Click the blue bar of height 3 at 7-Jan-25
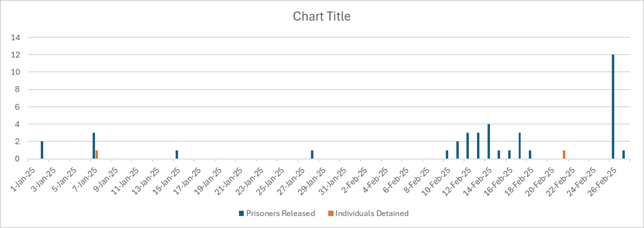The width and height of the screenshot is (644, 228). pyautogui.click(x=94, y=146)
